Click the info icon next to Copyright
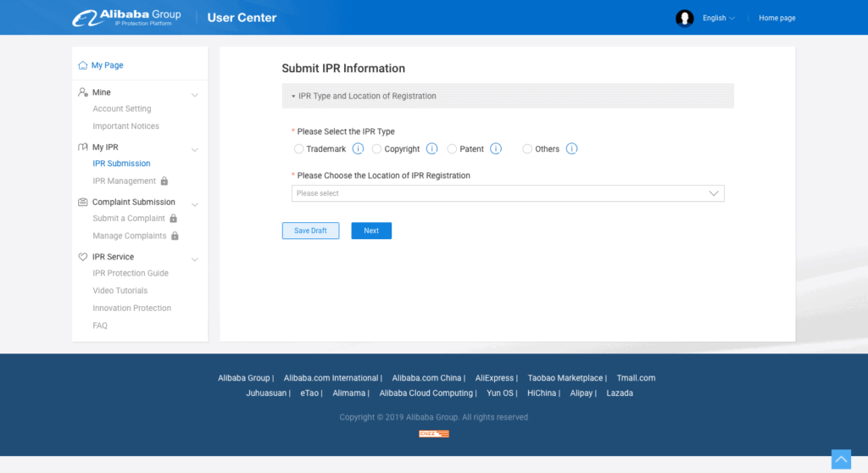 431,148
